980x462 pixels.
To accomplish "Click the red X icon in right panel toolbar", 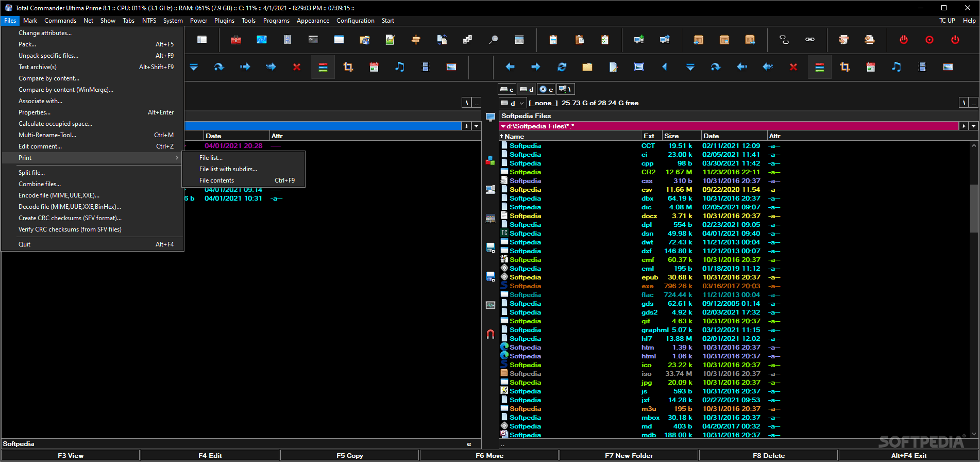I will (793, 67).
